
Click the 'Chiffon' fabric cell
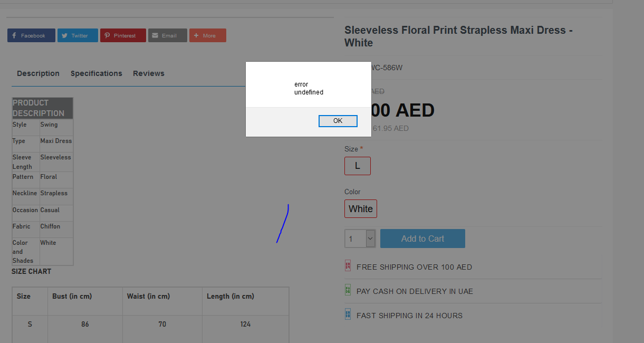[x=56, y=229]
